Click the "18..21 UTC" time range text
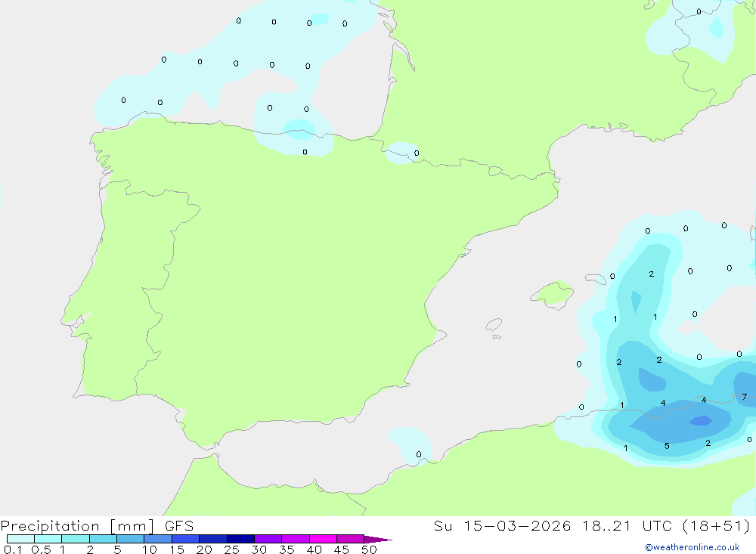Screen dimensions: 756x554 click(626, 525)
